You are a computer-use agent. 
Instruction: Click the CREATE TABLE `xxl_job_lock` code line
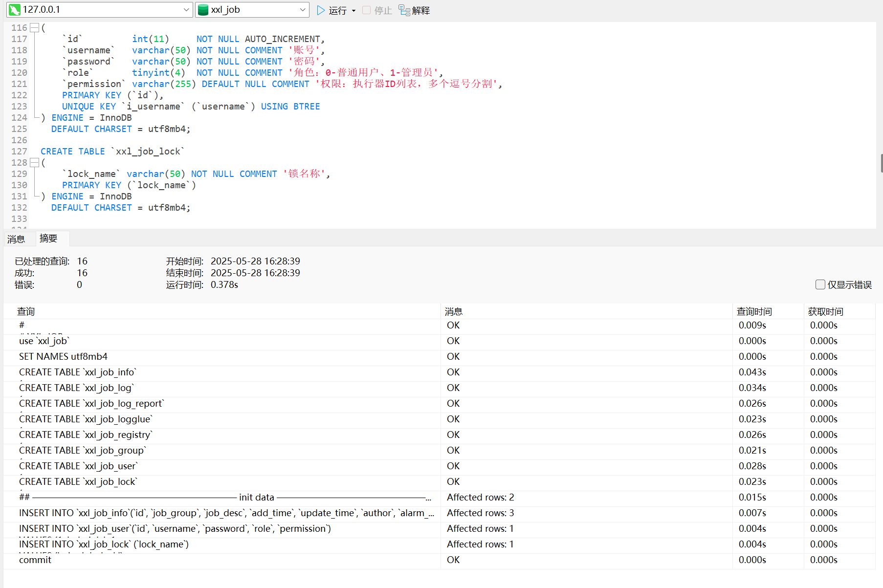click(112, 152)
